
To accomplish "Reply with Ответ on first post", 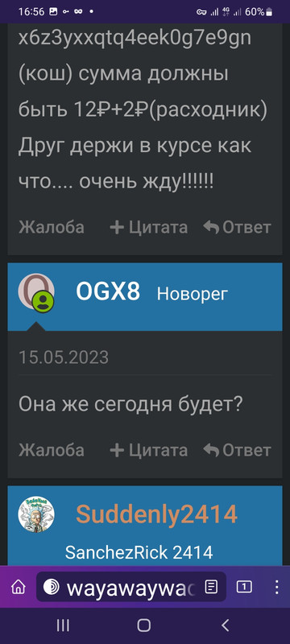I will pyautogui.click(x=238, y=227).
